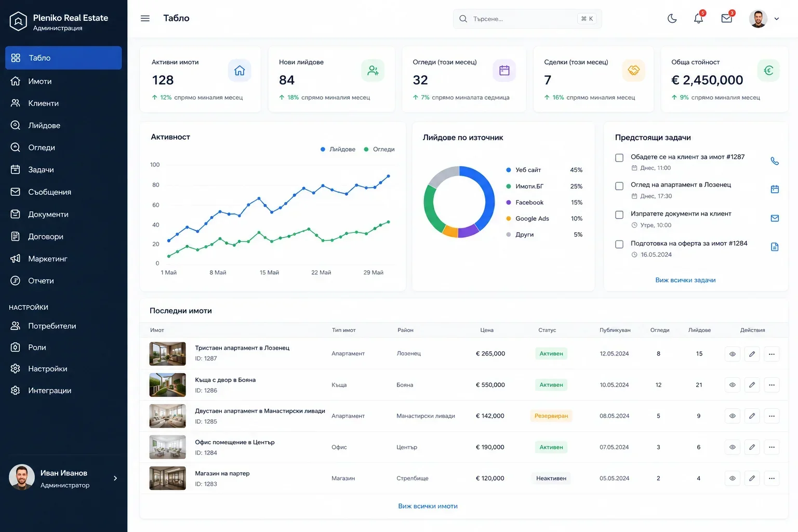Screen dimensions: 798x532
Task: Open Интеграции in the sidebar
Action: point(63,390)
